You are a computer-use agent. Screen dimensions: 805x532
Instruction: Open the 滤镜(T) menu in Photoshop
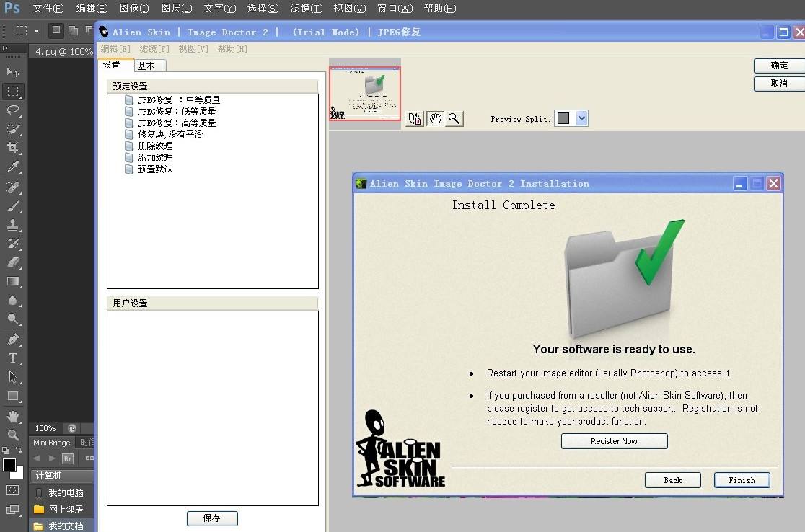pyautogui.click(x=306, y=8)
